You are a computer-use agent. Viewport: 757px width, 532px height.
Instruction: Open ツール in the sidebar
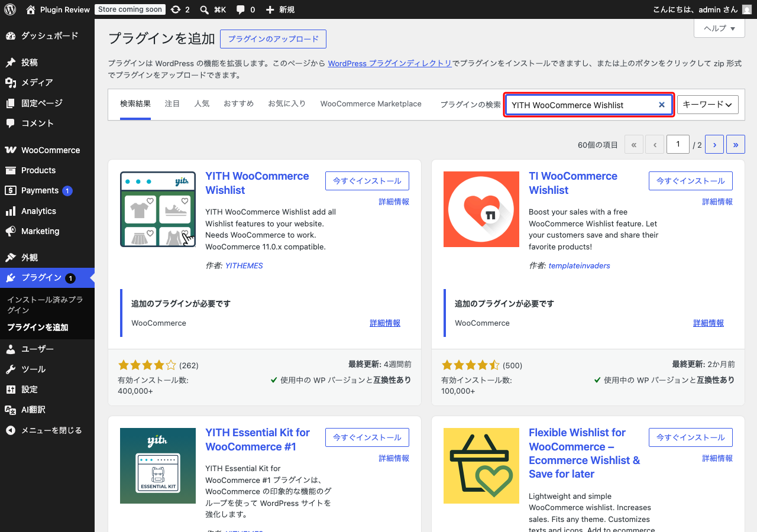tap(47, 369)
